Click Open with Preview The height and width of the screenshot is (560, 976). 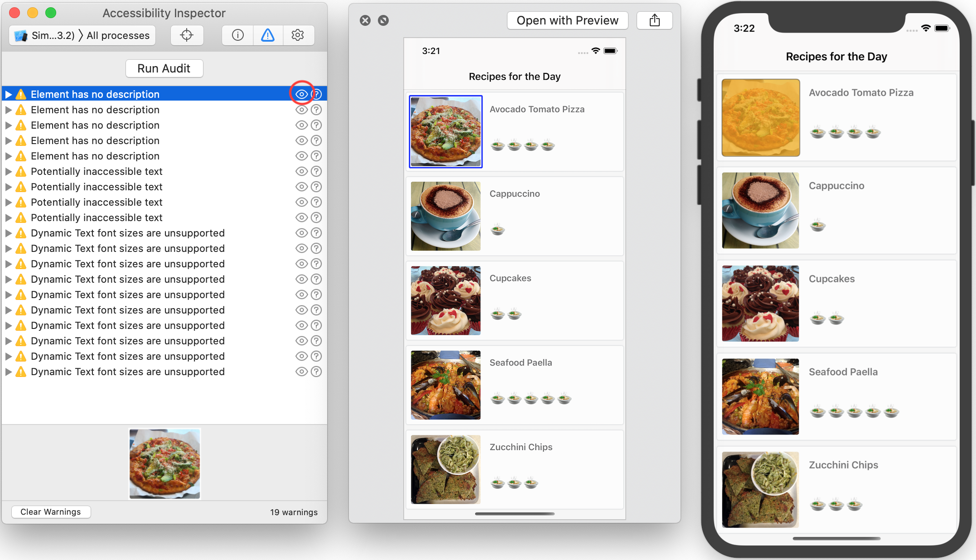567,20
